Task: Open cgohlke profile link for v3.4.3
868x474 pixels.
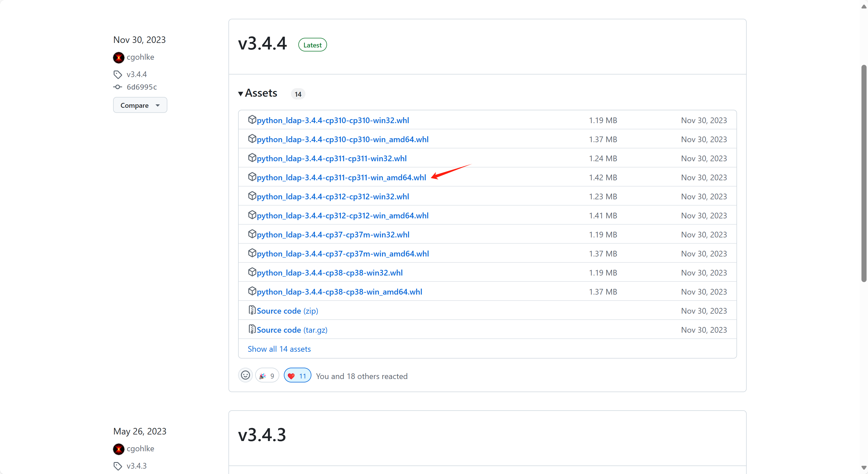Action: [x=141, y=448]
